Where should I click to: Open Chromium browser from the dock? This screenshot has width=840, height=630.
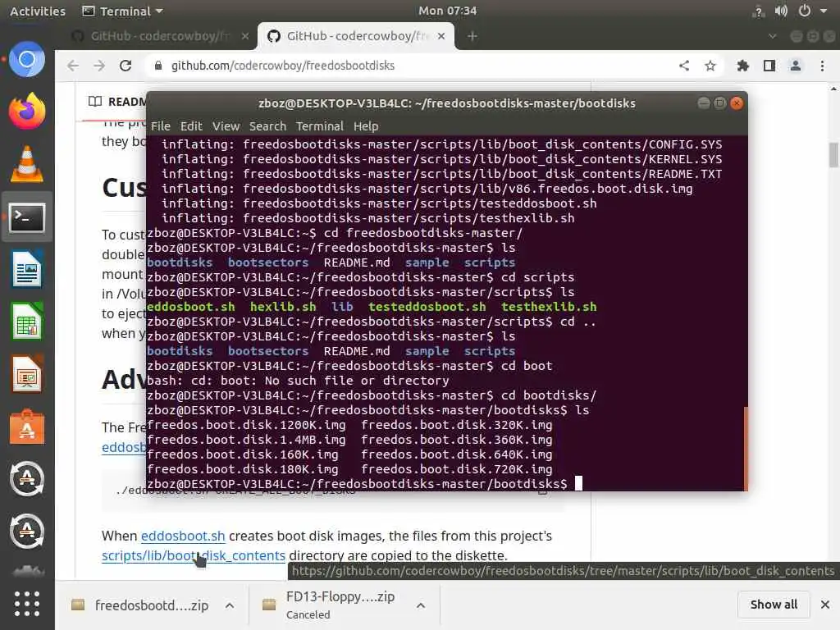click(x=27, y=59)
